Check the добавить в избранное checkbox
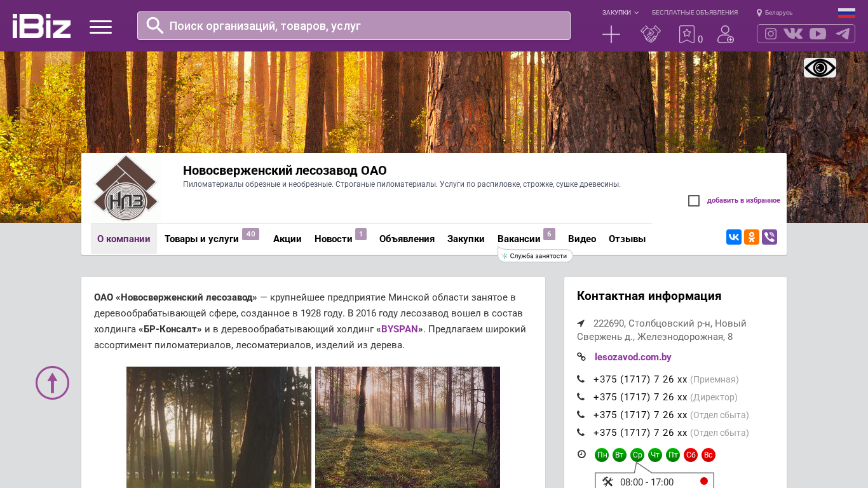This screenshot has height=488, width=868. click(694, 201)
